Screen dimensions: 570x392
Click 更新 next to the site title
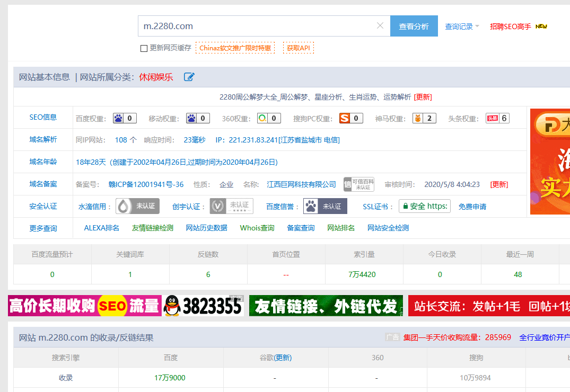tap(423, 97)
